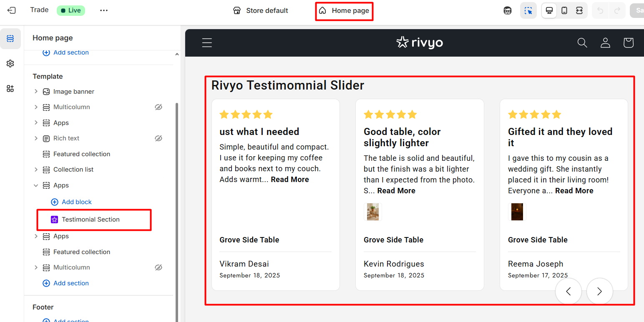Image resolution: width=644 pixels, height=322 pixels.
Task: Expand the first Apps section
Action: tap(36, 122)
